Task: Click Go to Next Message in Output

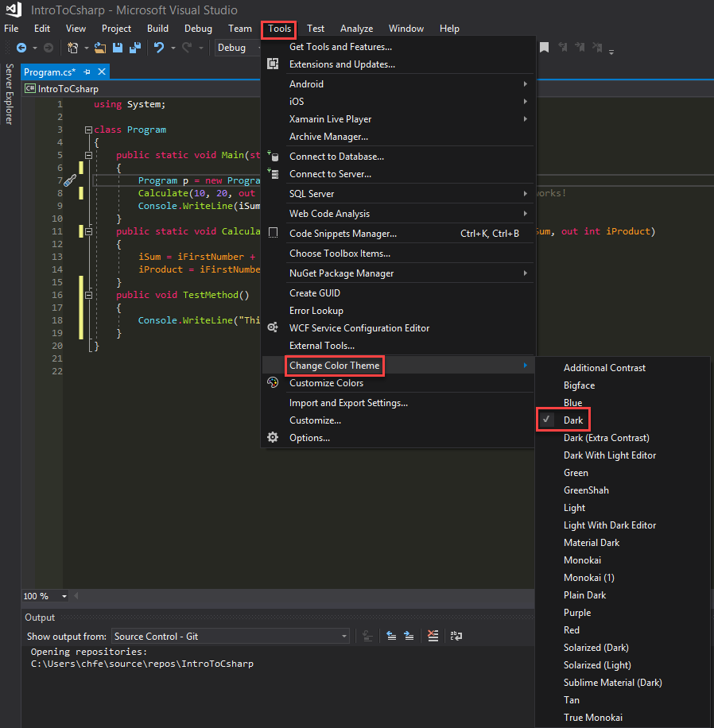Action: pos(409,636)
